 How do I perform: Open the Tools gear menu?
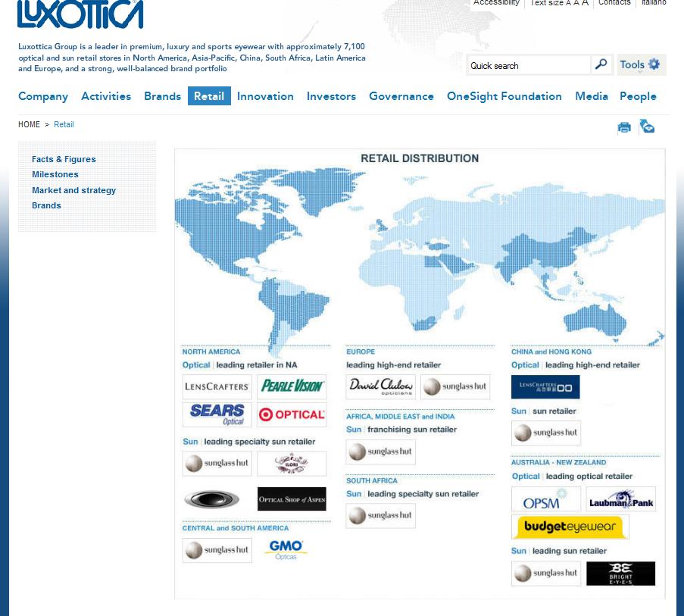[641, 64]
